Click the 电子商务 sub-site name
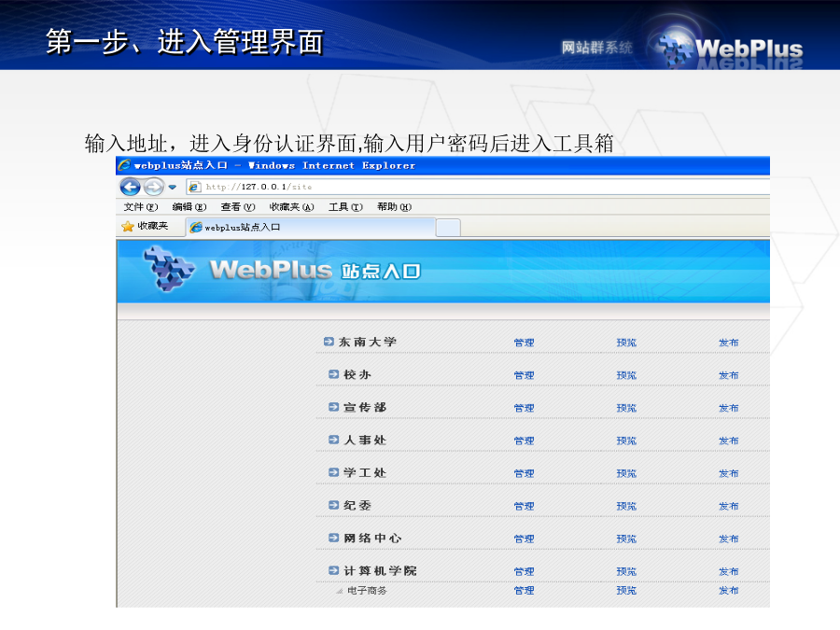Viewport: 840px width, 630px height. pyautogui.click(x=367, y=591)
